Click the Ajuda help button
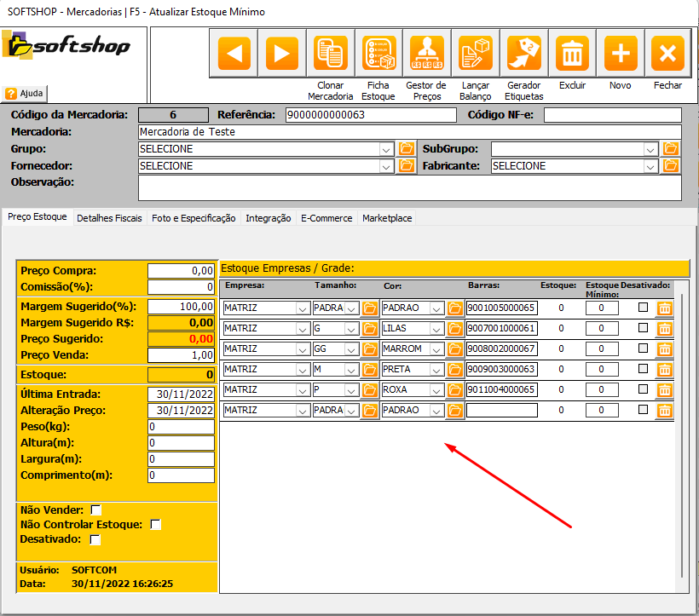Image resolution: width=699 pixels, height=616 pixels. (x=26, y=93)
